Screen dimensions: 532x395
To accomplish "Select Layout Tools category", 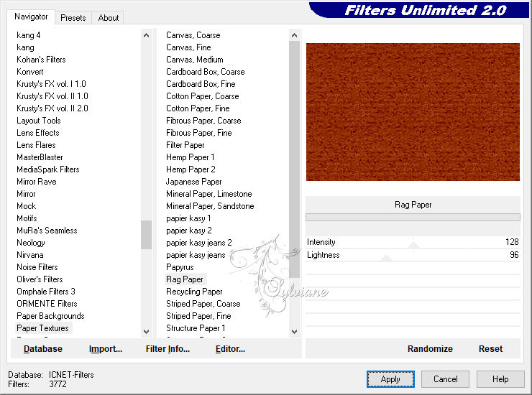I will [x=39, y=121].
